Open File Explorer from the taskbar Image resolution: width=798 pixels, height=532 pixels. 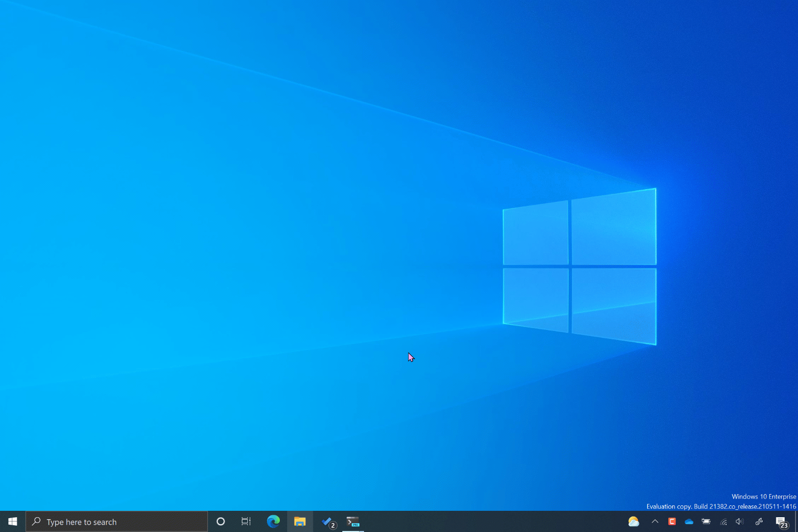coord(300,522)
